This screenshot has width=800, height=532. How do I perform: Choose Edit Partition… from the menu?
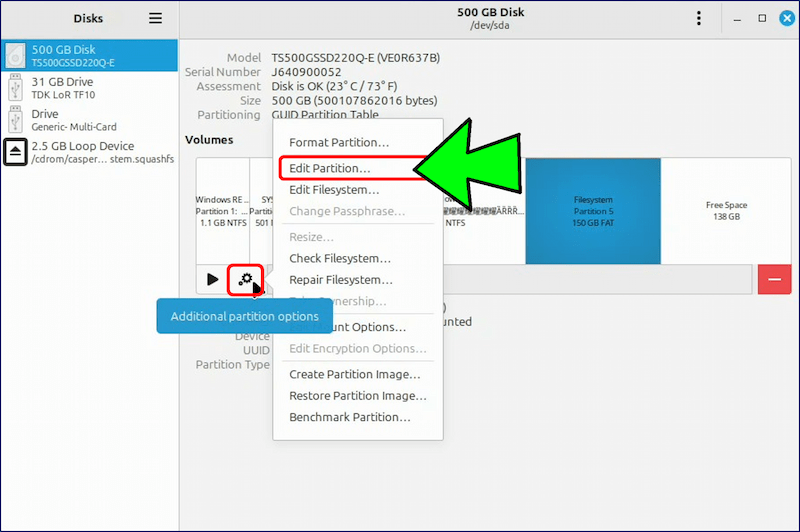click(x=330, y=168)
